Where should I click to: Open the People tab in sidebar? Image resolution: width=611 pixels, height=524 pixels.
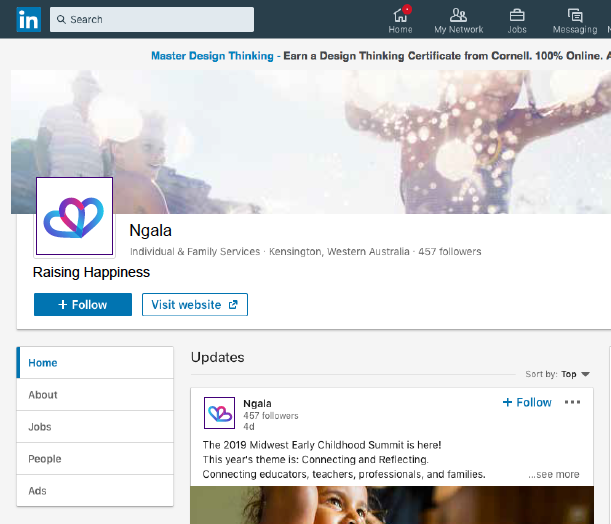[x=95, y=459]
